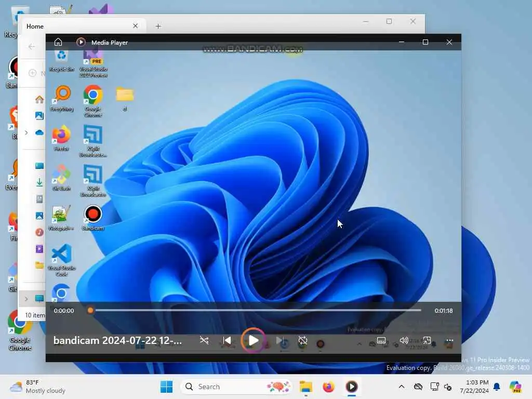Click the Media Player logo icon in title bar
This screenshot has height=399, width=532.
click(x=81, y=42)
